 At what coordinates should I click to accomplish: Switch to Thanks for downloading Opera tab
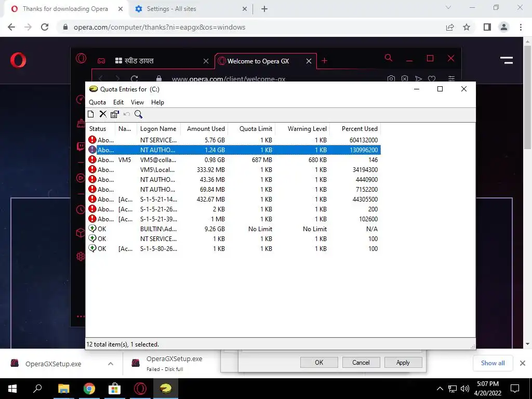click(x=65, y=9)
